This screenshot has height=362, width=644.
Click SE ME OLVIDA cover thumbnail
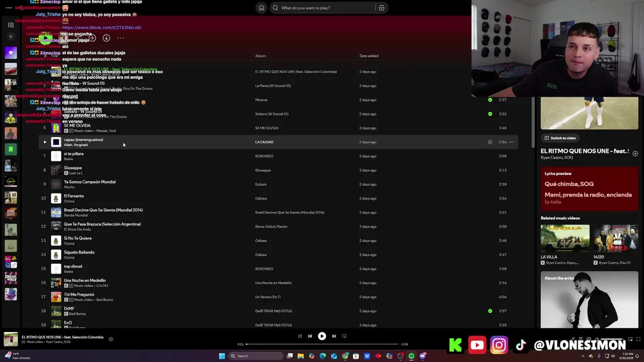[x=56, y=128]
